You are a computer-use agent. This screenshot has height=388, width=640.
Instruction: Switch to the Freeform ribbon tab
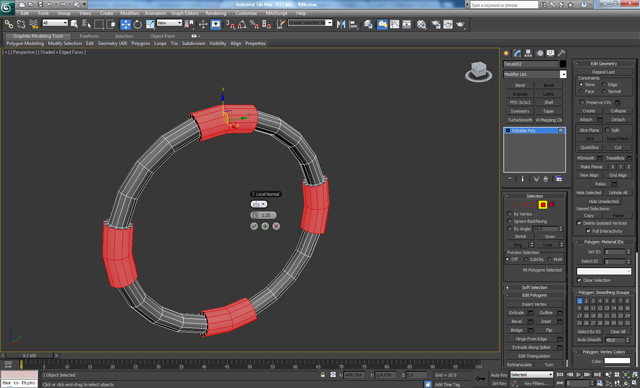(89, 36)
